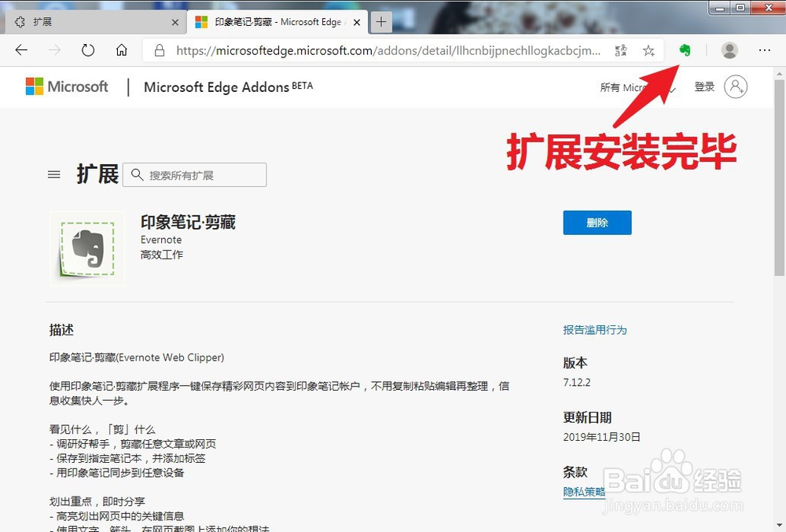This screenshot has width=786, height=532.
Task: Open the Edge settings three-dot menu
Action: pos(765,50)
